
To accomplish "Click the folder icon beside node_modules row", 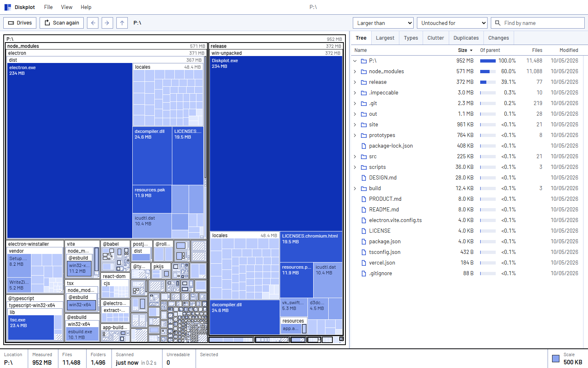I will 364,72.
